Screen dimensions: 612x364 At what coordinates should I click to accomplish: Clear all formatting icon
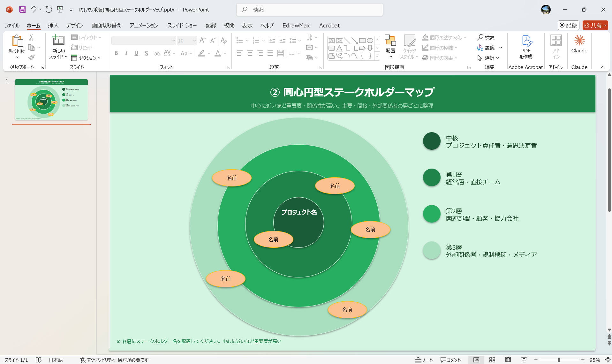point(223,41)
